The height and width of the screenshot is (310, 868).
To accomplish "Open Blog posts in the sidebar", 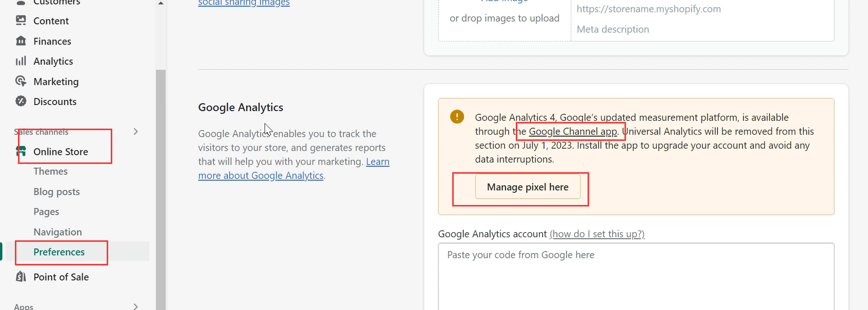I will 56,192.
